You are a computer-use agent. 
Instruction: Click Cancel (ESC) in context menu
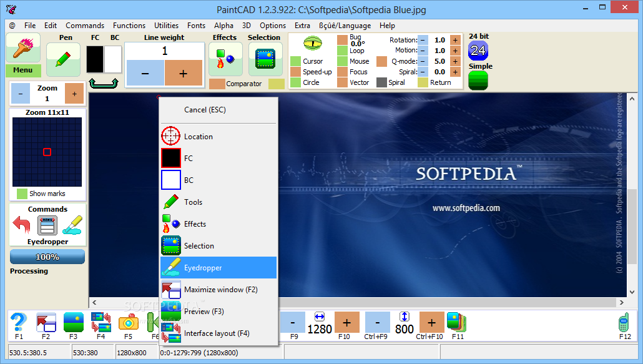click(x=218, y=110)
